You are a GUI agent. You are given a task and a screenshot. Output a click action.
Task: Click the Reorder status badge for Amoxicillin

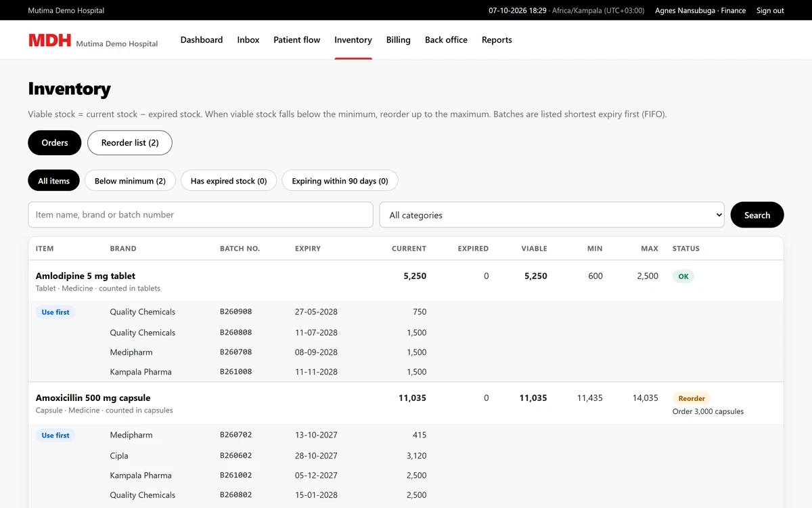coord(692,398)
